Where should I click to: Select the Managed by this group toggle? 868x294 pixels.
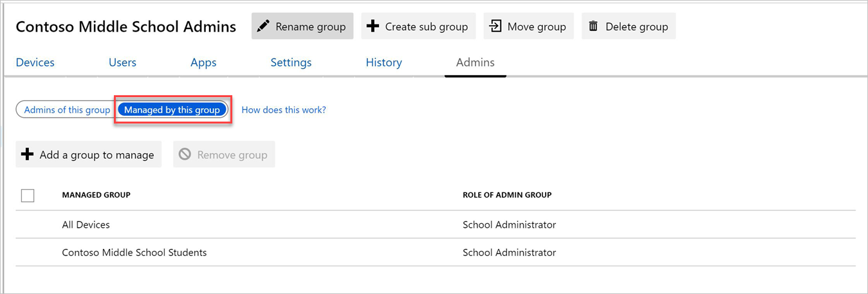(x=172, y=110)
